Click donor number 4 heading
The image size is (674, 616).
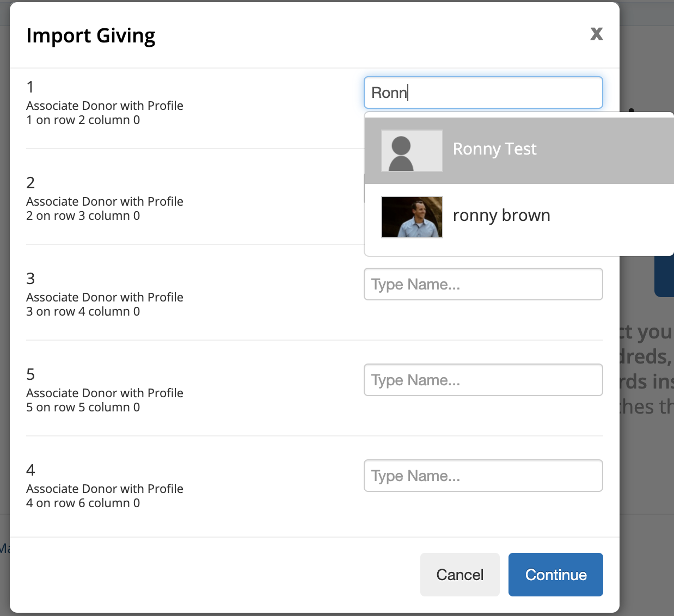click(30, 470)
